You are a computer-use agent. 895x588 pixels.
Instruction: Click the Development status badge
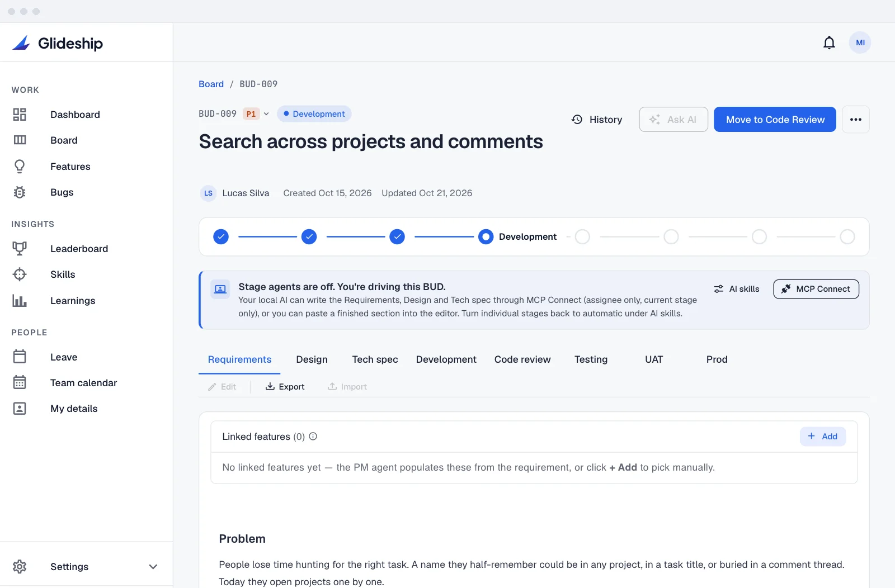(314, 114)
